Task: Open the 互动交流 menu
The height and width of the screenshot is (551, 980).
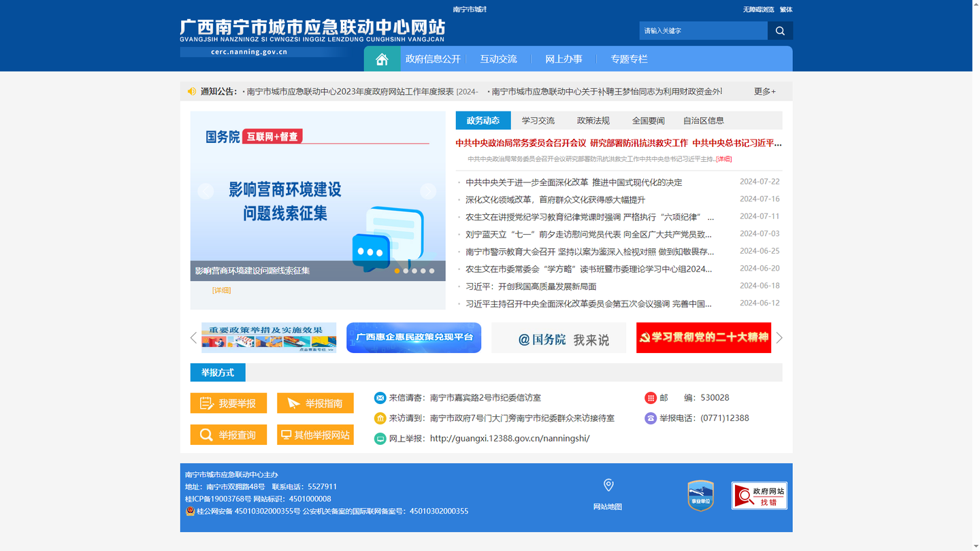Action: pyautogui.click(x=498, y=59)
